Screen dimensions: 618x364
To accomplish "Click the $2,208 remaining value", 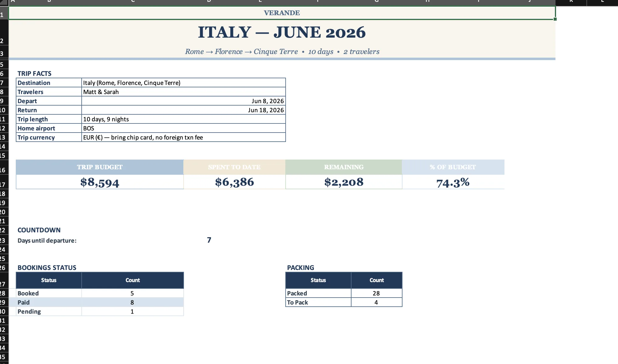I will 344,182.
